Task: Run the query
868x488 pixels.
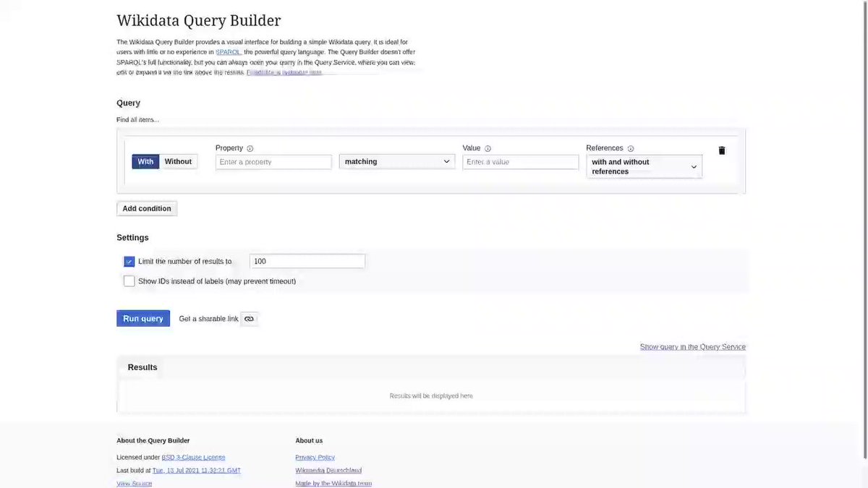Action: coord(143,319)
